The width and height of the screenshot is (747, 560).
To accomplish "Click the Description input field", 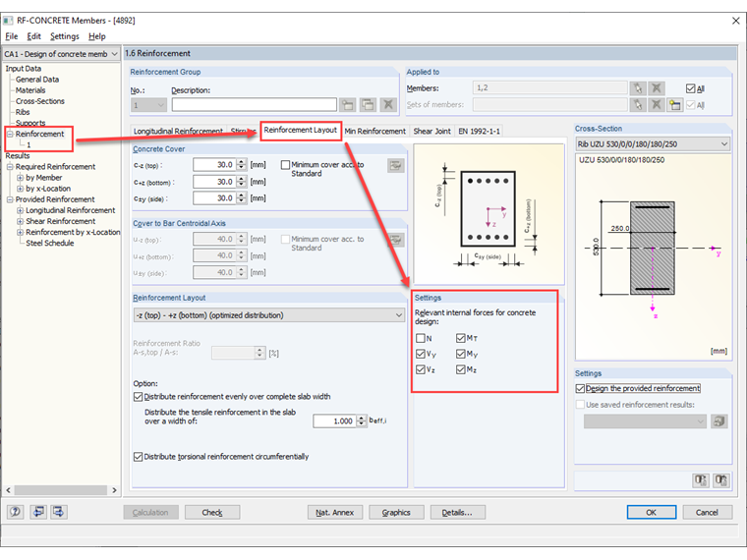I will pos(254,105).
